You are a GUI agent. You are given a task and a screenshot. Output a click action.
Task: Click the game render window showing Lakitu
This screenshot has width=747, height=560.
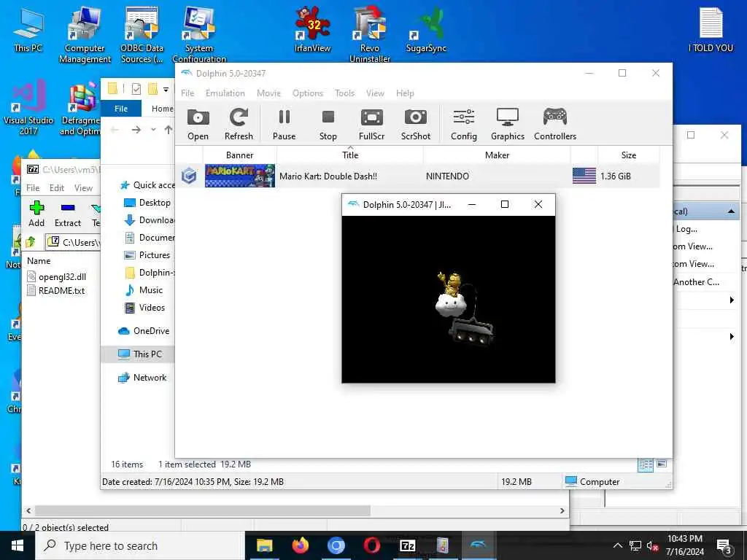coord(449,299)
